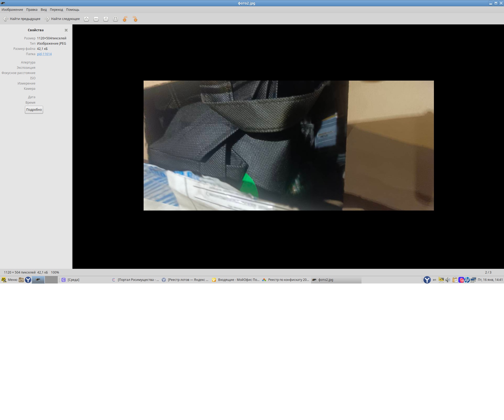Viewport: 504px width, 420px height.
Task: Rotate image counterclockwise with left orange arrow
Action: [x=125, y=19]
